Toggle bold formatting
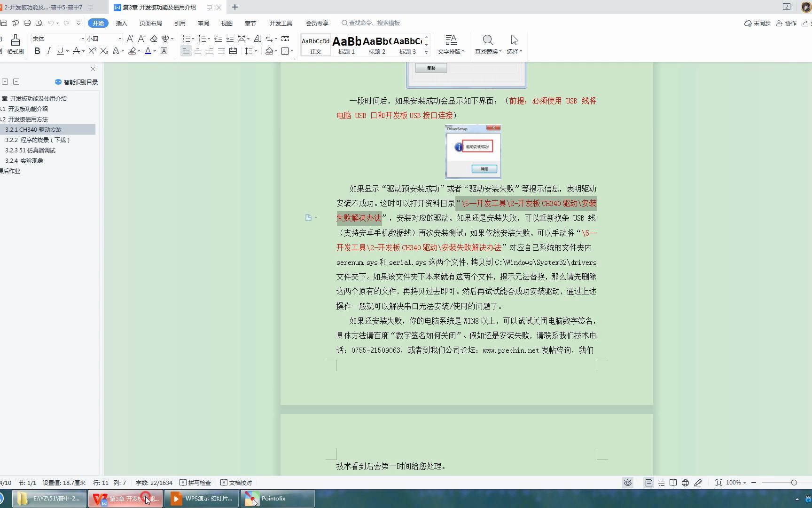The image size is (812, 508). [37, 51]
